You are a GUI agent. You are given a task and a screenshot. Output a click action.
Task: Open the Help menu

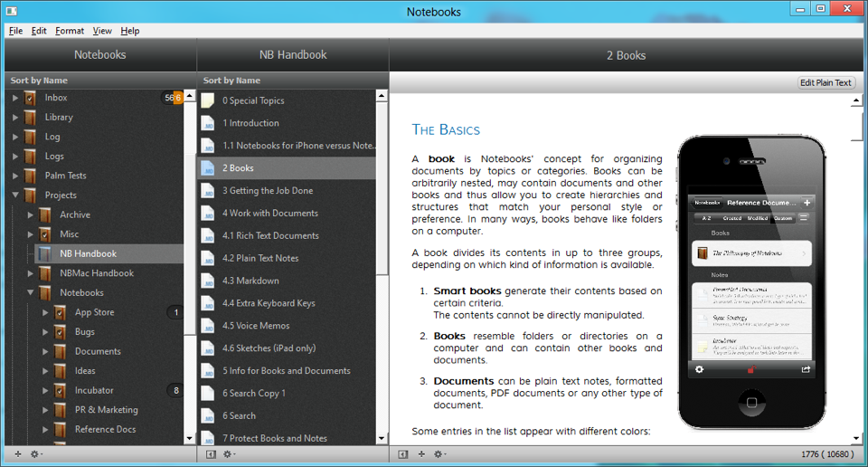[130, 31]
